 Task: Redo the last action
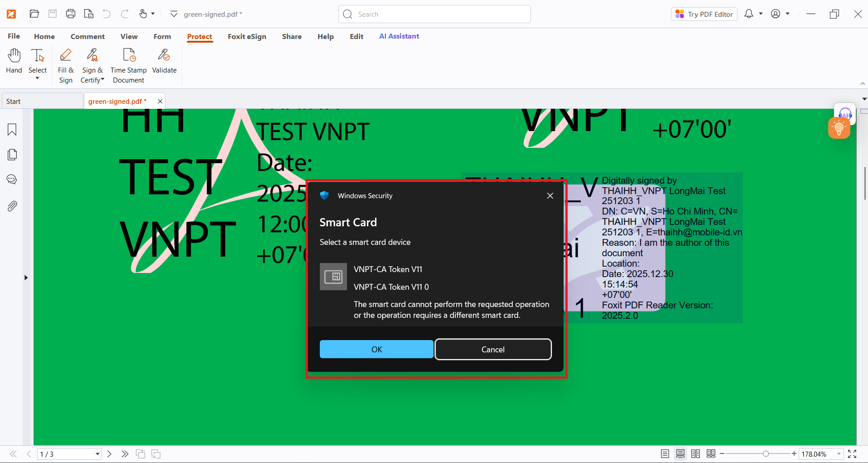(125, 14)
